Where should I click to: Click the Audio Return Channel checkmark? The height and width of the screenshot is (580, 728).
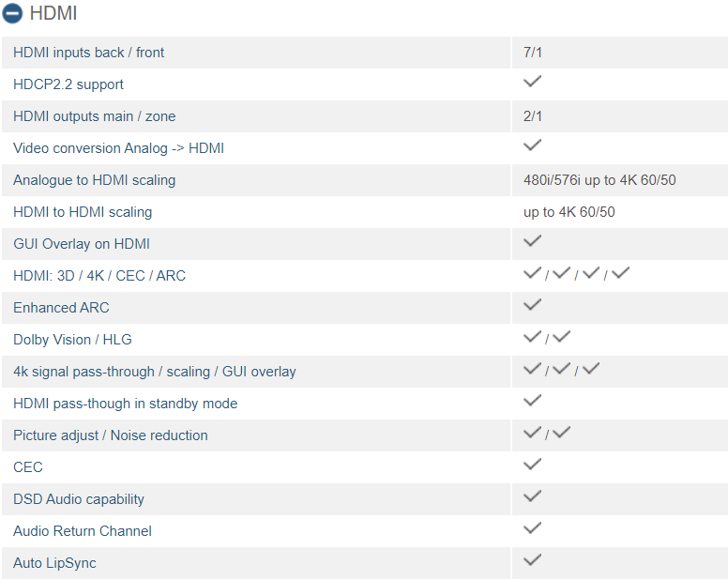point(532,528)
